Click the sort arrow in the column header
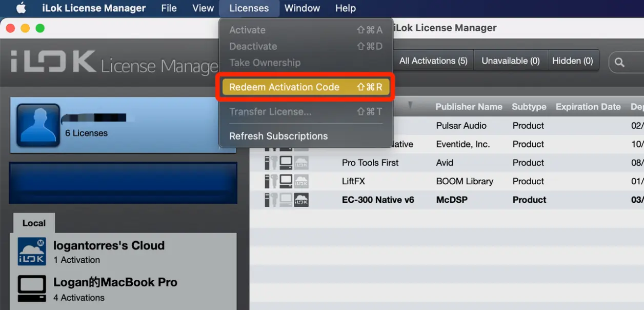Viewport: 644px width, 310px height. point(410,106)
